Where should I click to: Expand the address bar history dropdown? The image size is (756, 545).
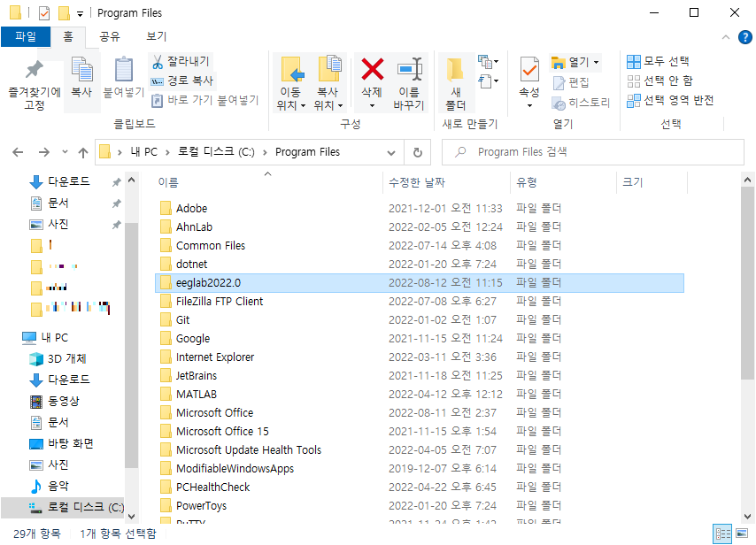(391, 153)
